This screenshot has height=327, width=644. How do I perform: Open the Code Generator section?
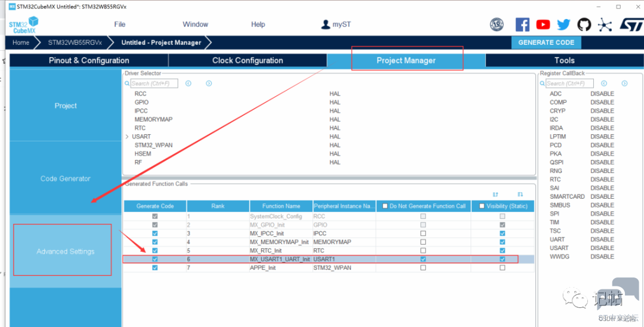click(66, 178)
